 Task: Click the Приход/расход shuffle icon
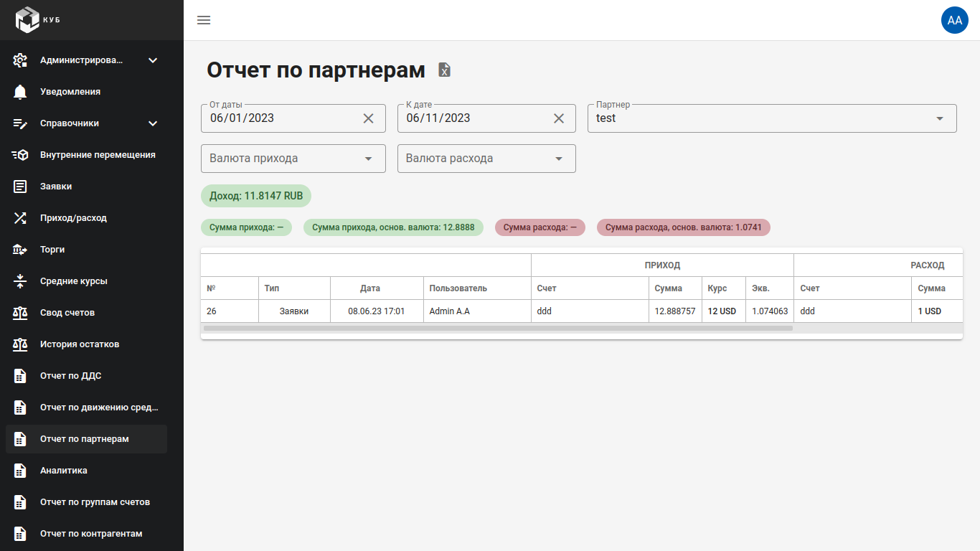click(20, 218)
